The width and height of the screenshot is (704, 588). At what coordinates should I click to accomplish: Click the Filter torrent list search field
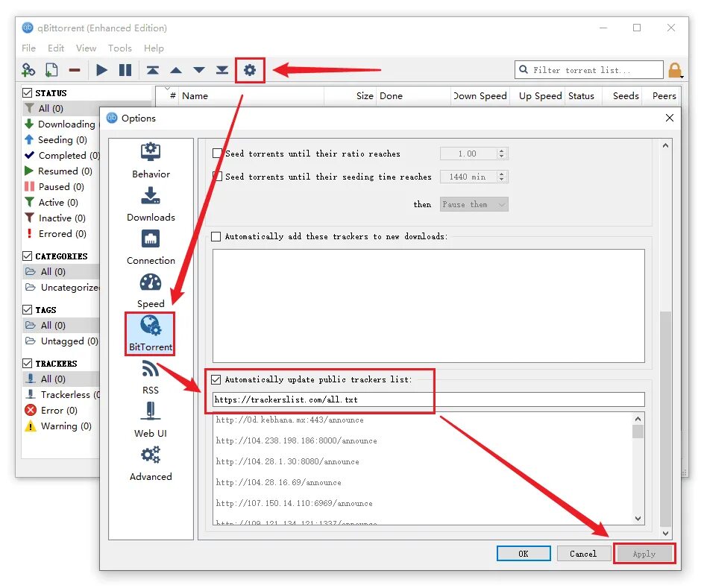pos(589,70)
